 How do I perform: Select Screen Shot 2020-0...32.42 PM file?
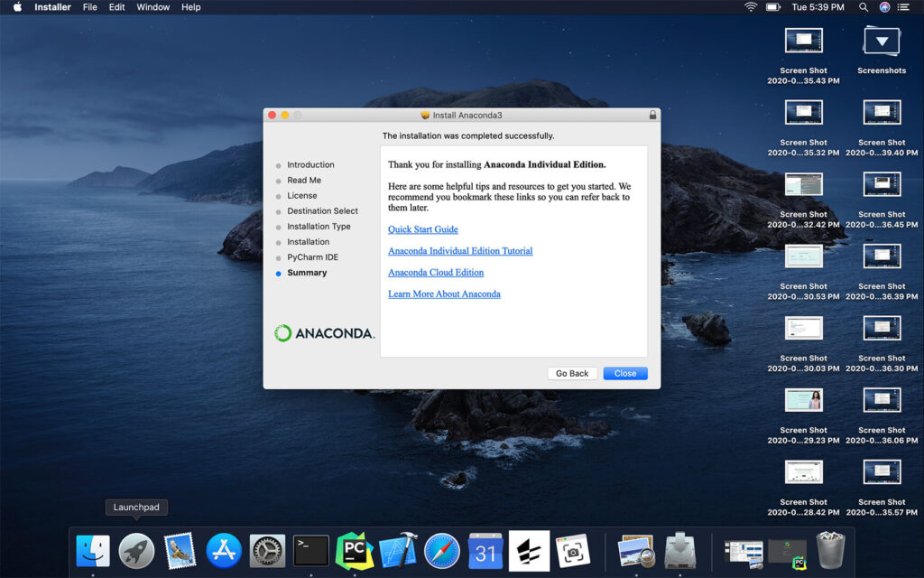803,184
